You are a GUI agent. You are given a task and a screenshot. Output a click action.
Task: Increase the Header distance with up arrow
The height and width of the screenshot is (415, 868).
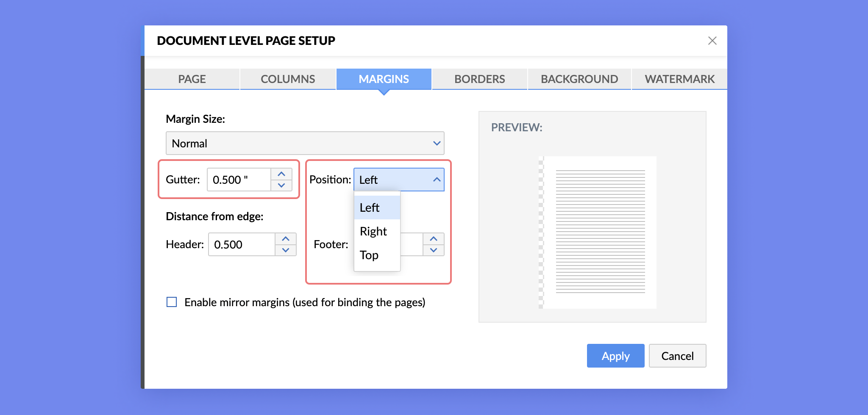click(286, 239)
